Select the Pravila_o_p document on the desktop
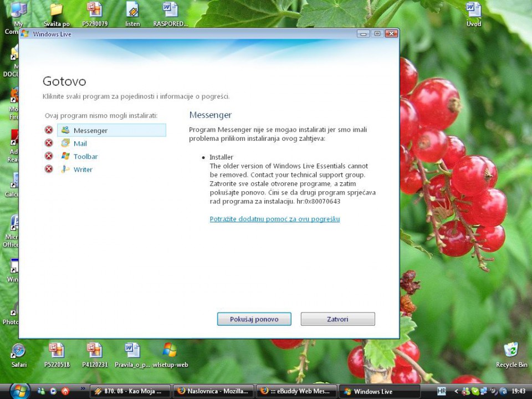The width and height of the screenshot is (532, 399). (132, 356)
